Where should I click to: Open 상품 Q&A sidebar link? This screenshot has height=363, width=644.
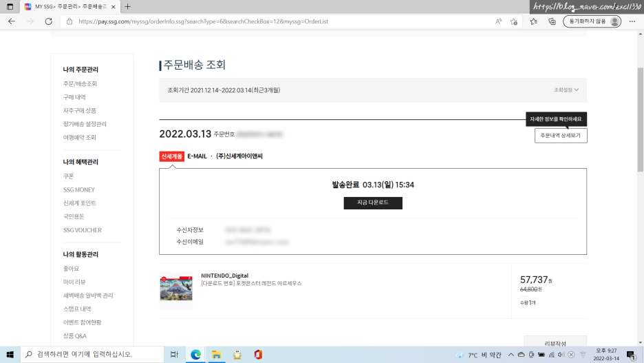point(75,336)
